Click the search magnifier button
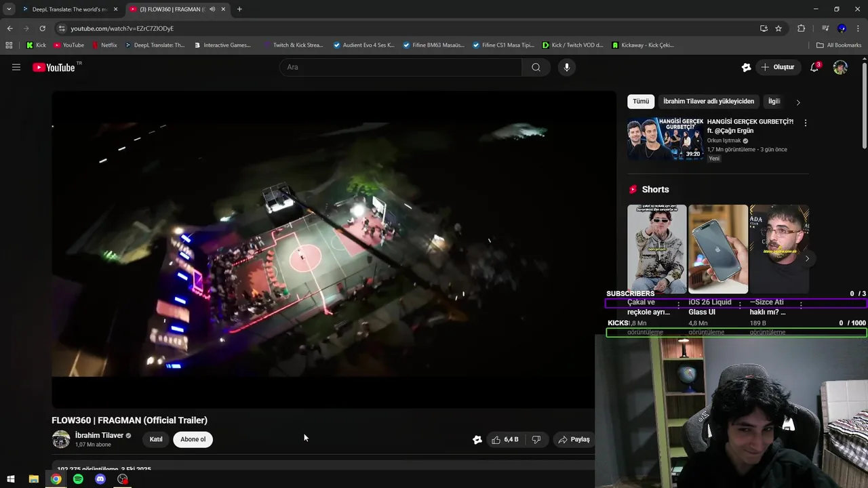Screen dimensions: 868x488 tap(536, 67)
